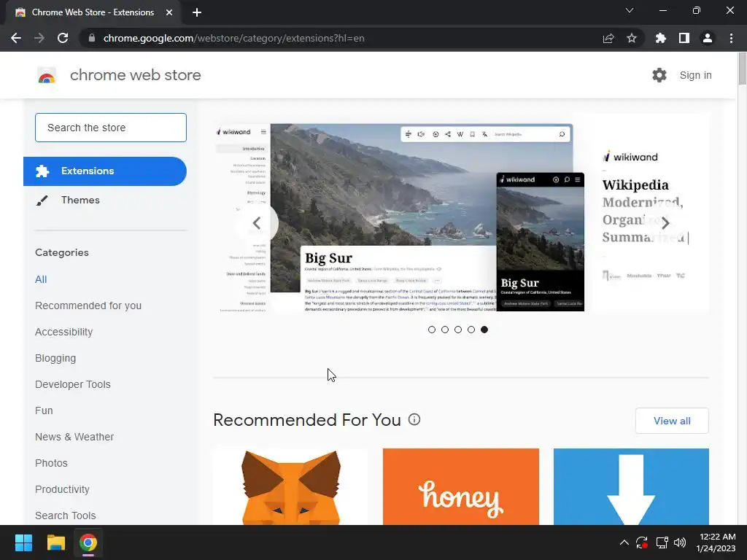Open the web store settings gear

(659, 75)
